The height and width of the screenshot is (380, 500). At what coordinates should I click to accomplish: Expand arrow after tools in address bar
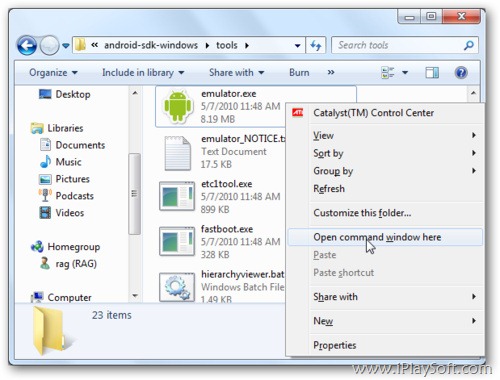(247, 45)
